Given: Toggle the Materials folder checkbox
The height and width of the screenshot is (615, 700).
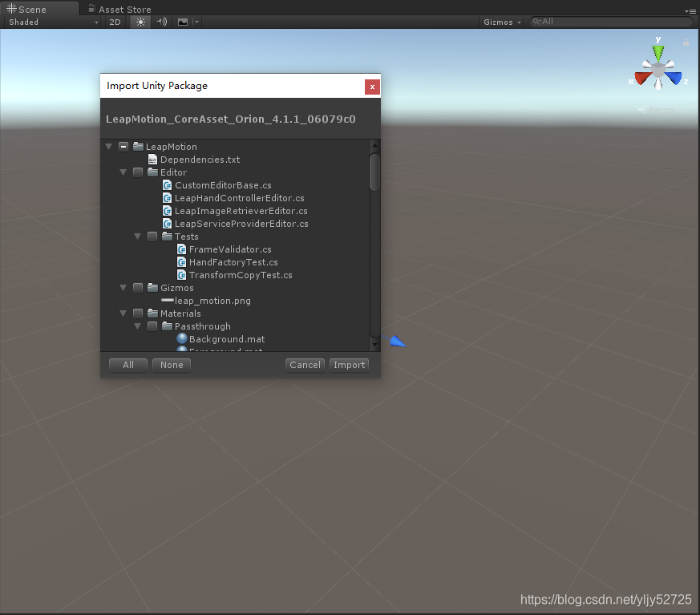Looking at the screenshot, I should click(138, 314).
